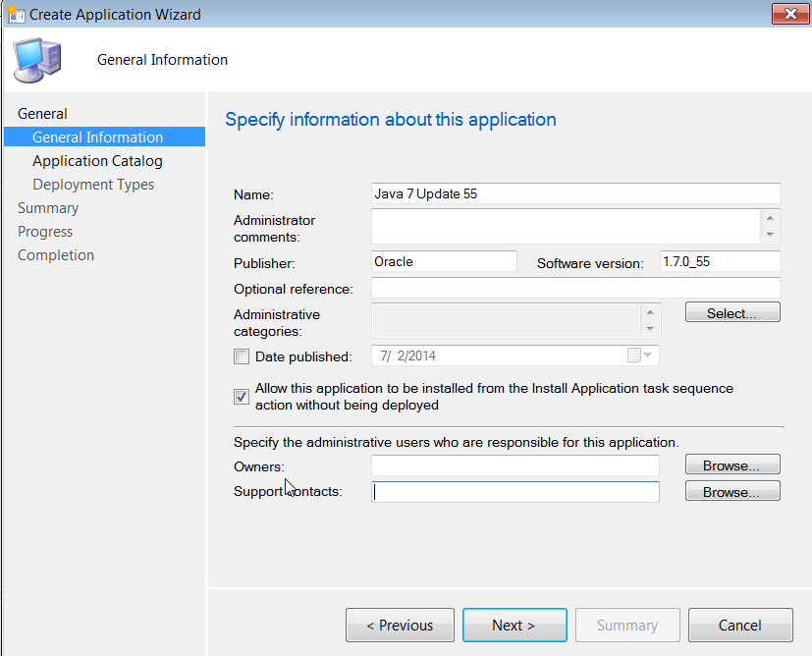Click the Next button
Screen dimensions: 812x656
(514, 625)
